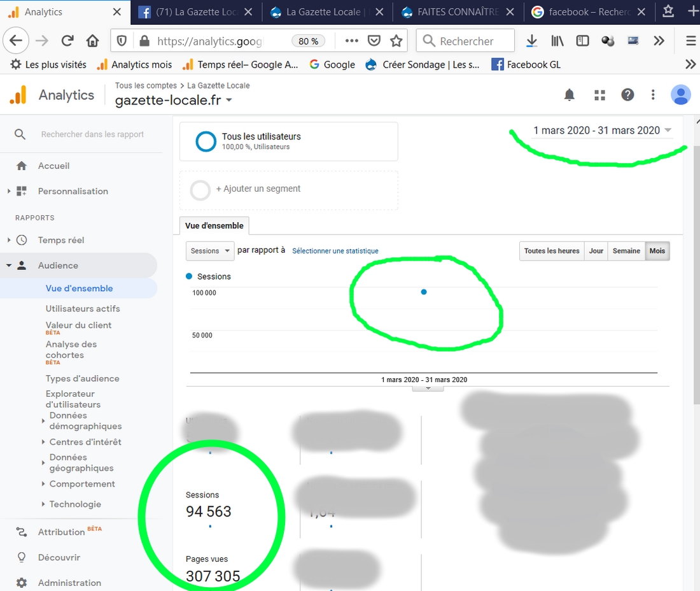Expand Temps réel section arrow
The height and width of the screenshot is (591, 700).
tap(8, 240)
